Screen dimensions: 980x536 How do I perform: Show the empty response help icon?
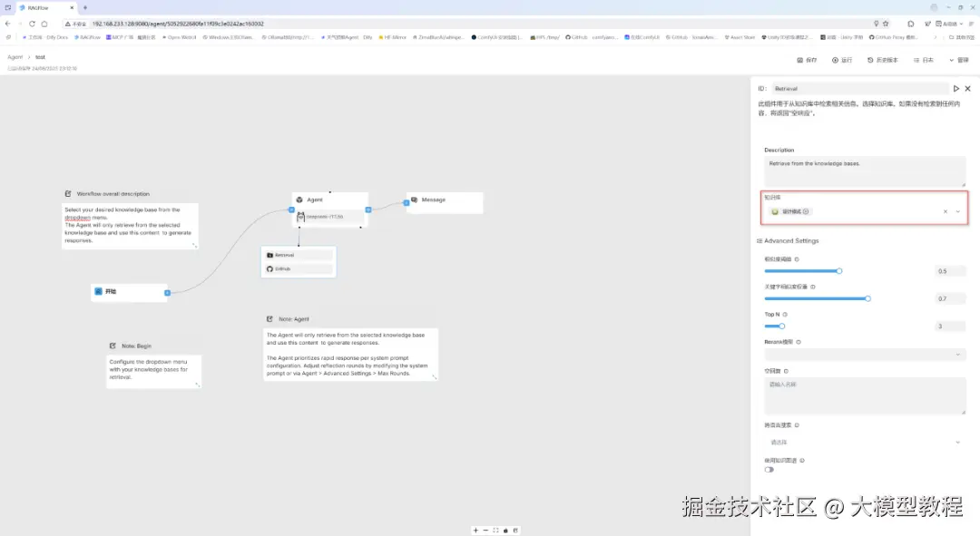(x=786, y=371)
